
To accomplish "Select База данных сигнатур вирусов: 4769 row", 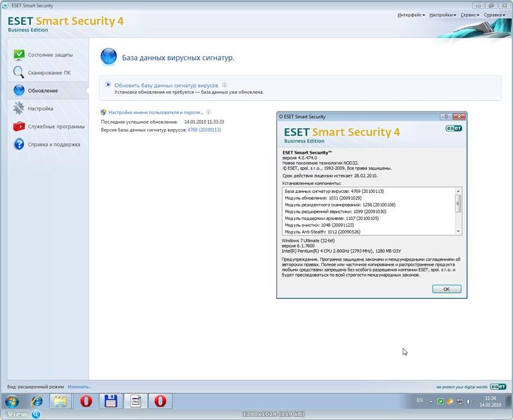I will 334,191.
